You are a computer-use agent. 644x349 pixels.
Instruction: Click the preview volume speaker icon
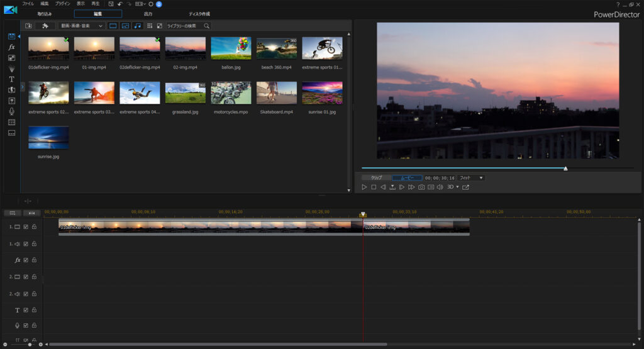coord(440,187)
